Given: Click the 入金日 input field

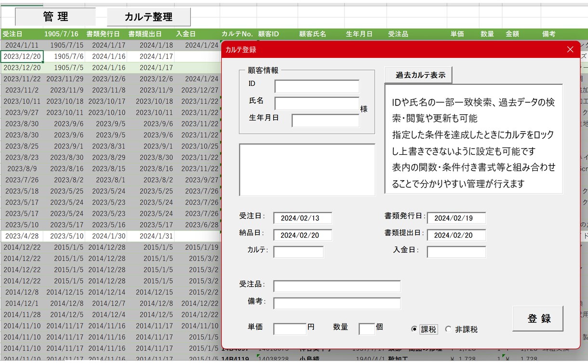Looking at the screenshot, I should pos(456,252).
